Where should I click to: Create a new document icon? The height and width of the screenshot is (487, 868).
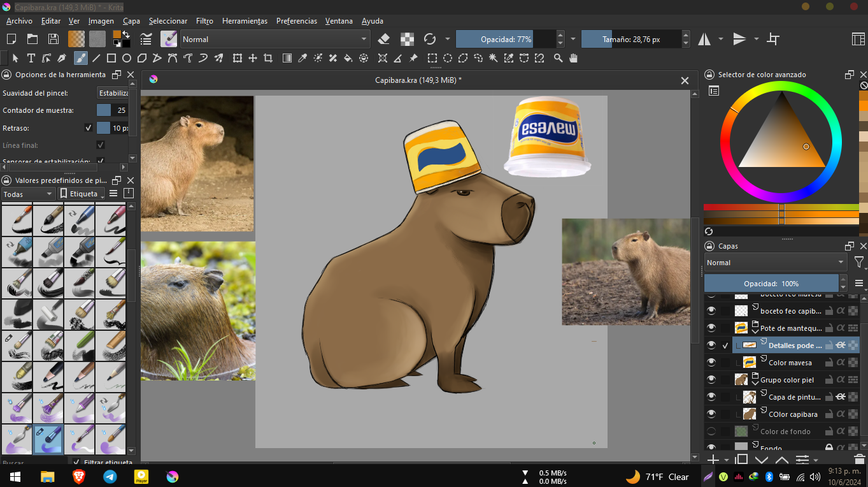pos(13,39)
